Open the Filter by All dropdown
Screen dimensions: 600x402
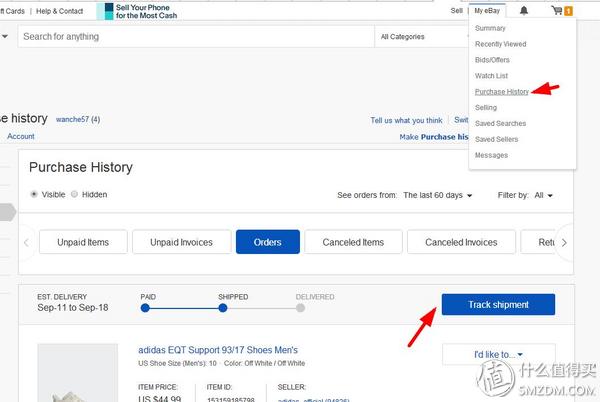coord(544,196)
